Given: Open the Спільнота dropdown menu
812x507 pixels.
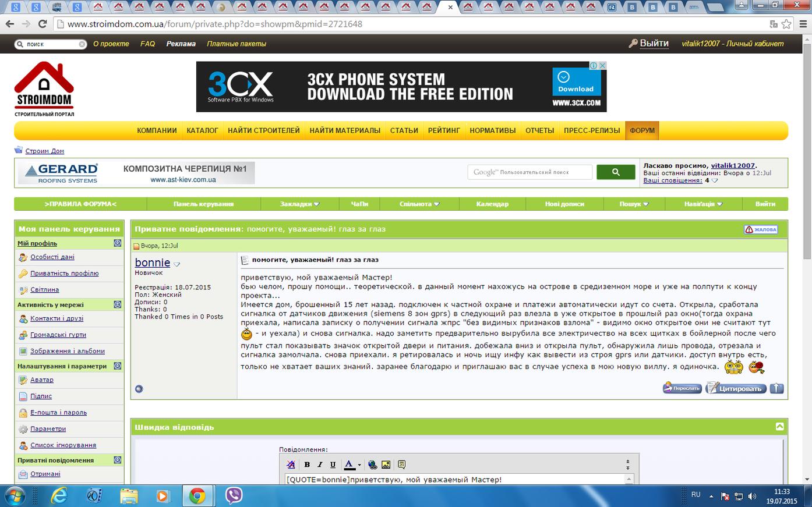Looking at the screenshot, I should pyautogui.click(x=419, y=204).
